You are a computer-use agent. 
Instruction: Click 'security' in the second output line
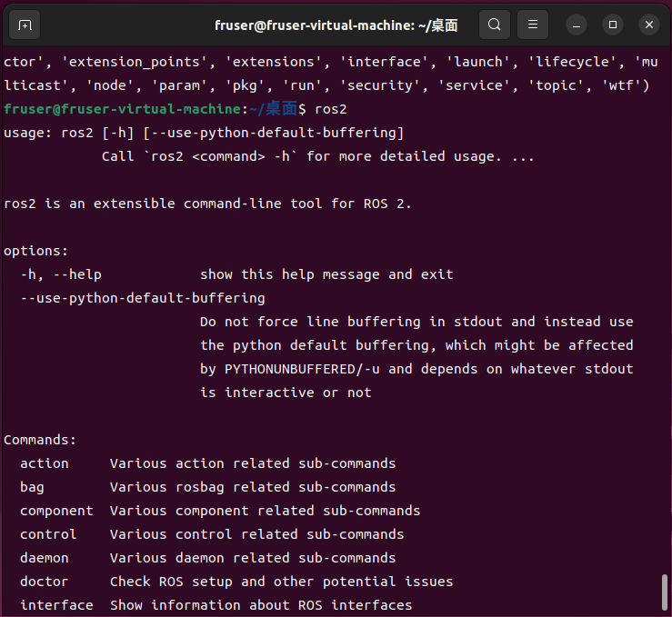click(x=379, y=85)
